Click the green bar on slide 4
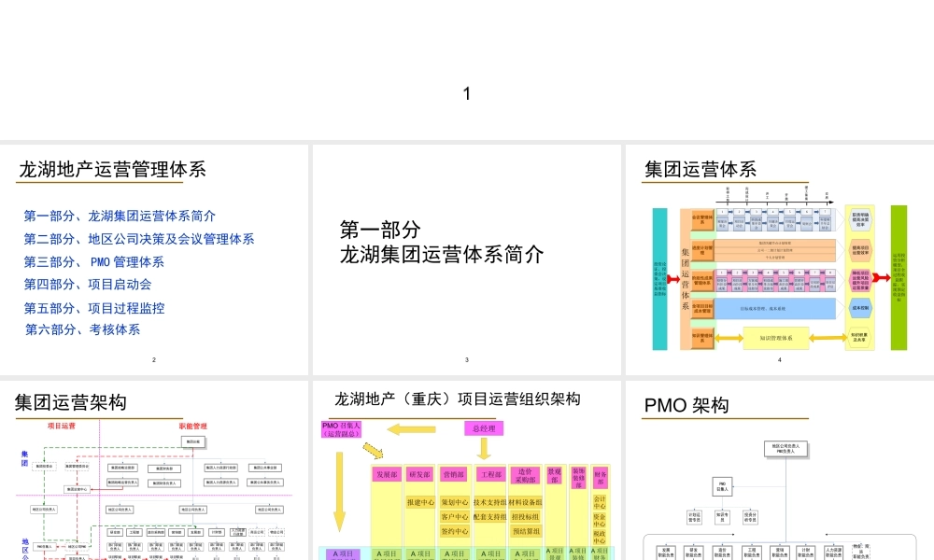934x560 pixels. click(x=899, y=278)
